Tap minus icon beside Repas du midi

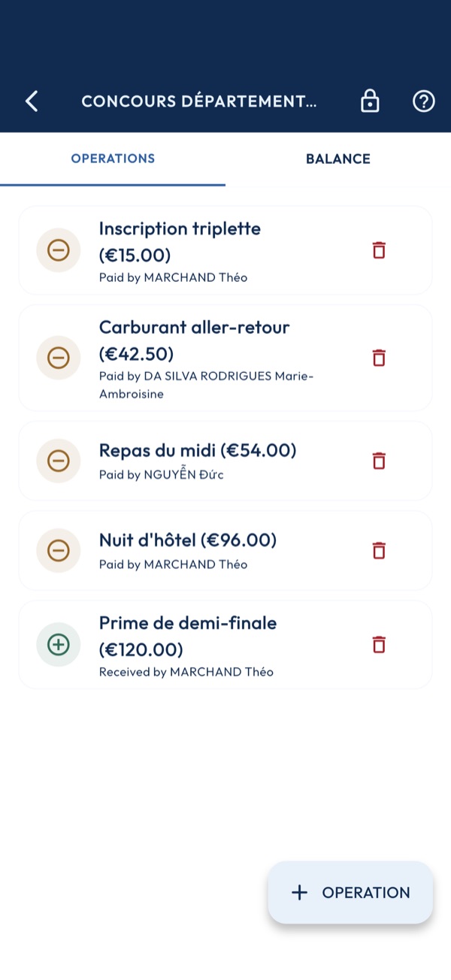click(59, 461)
